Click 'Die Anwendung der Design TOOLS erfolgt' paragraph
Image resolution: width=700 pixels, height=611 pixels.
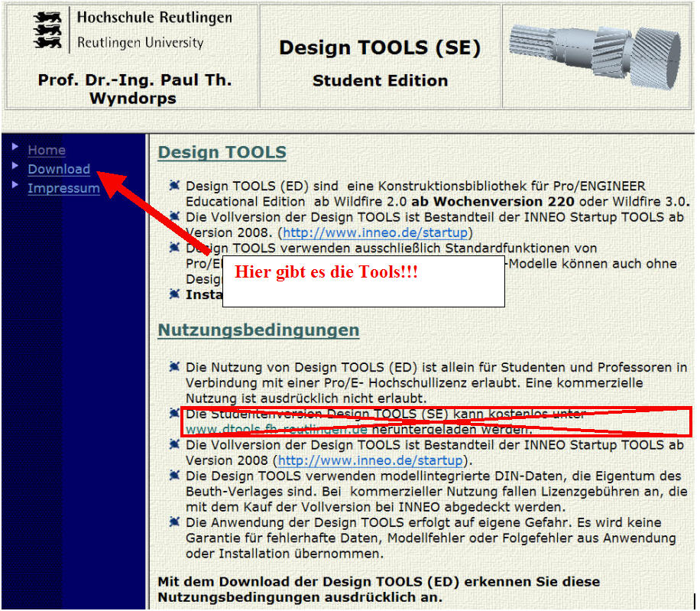pyautogui.click(x=431, y=538)
